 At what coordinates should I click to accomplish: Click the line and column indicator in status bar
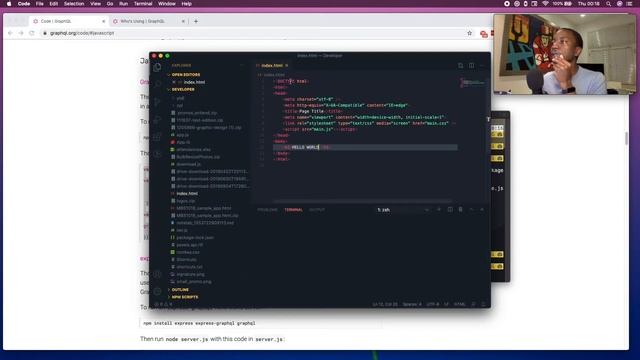click(385, 304)
